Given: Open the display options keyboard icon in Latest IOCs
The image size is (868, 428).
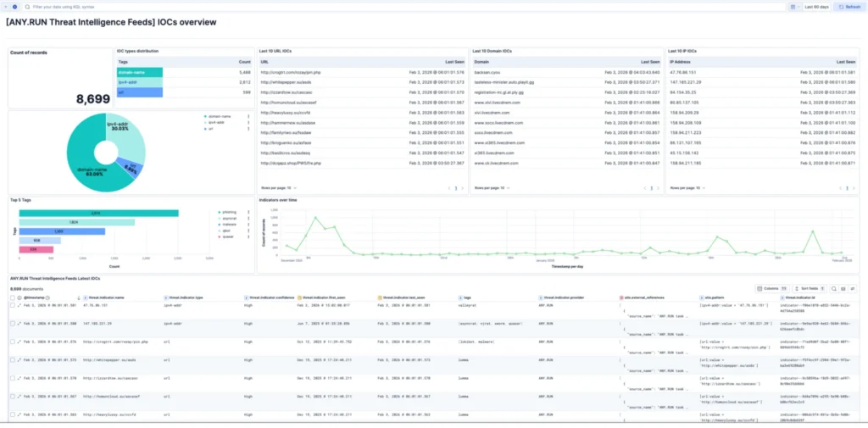Looking at the screenshot, I should tap(843, 288).
